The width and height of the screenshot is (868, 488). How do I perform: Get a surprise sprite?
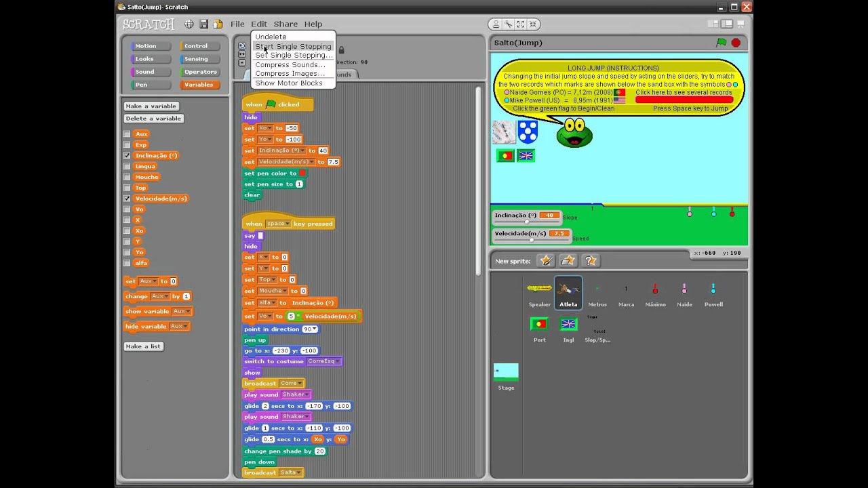coord(591,260)
